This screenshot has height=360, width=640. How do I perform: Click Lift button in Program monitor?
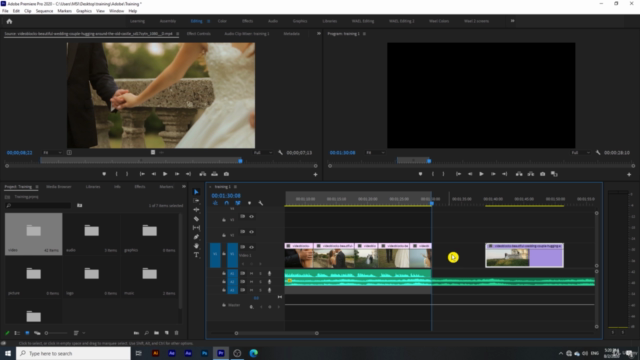point(519,174)
